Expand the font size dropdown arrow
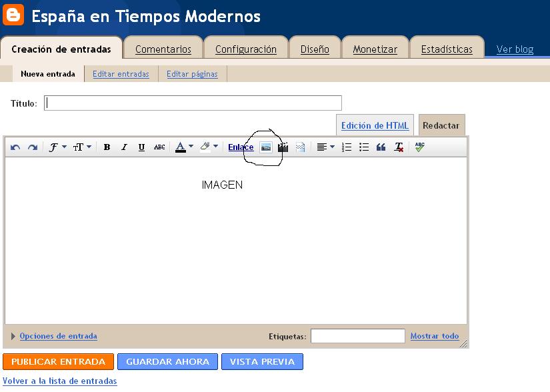The height and width of the screenshot is (392, 550). click(x=89, y=147)
